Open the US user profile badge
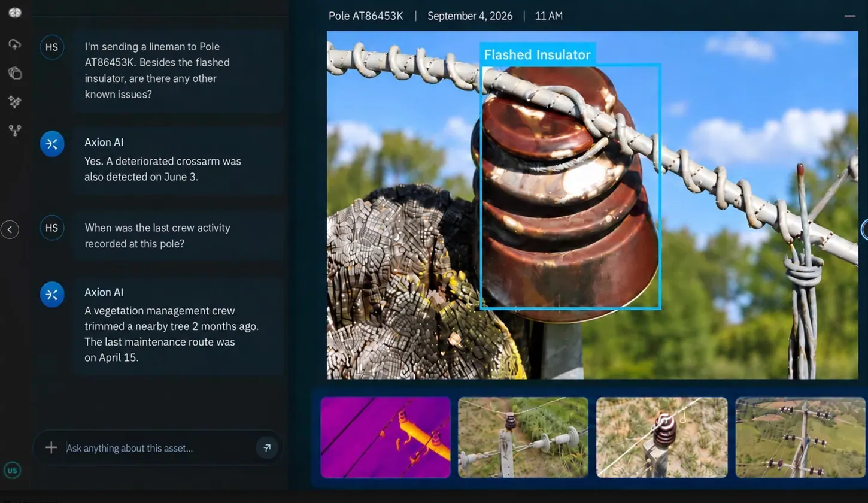The width and height of the screenshot is (868, 503). tap(12, 470)
